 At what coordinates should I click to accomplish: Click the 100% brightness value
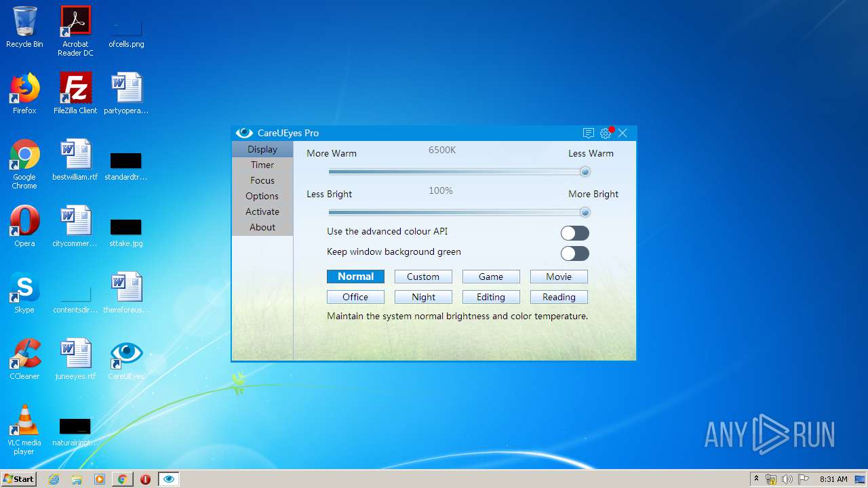tap(441, 190)
